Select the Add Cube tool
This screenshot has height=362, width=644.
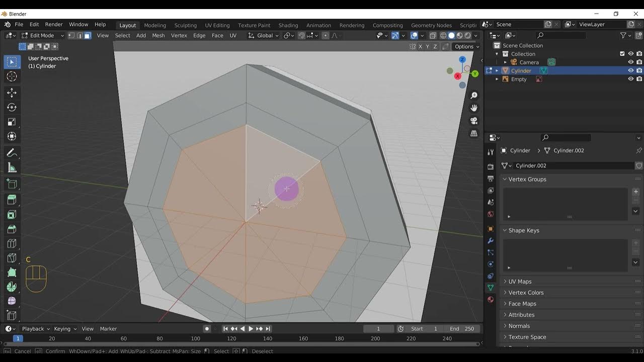coord(12,184)
